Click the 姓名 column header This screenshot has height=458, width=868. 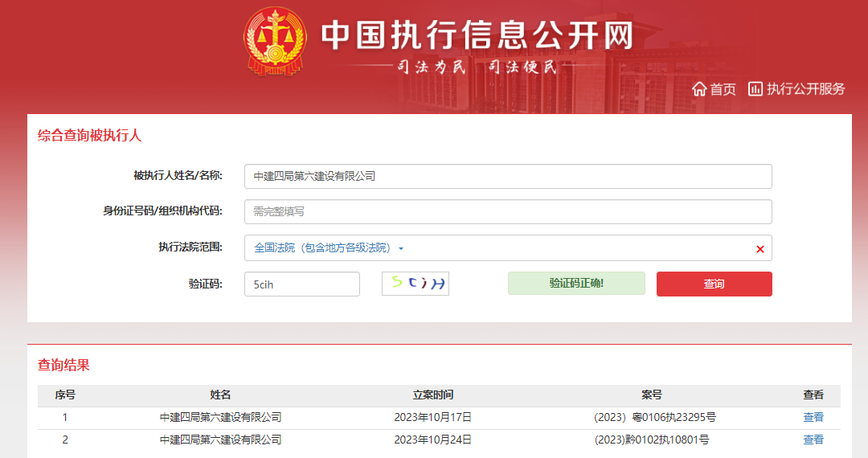(x=220, y=395)
